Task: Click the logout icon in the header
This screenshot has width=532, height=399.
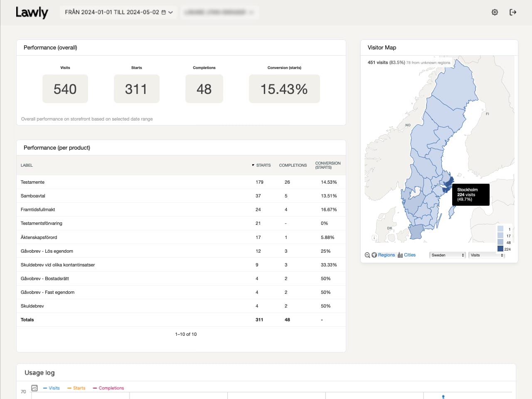Action: click(x=513, y=12)
